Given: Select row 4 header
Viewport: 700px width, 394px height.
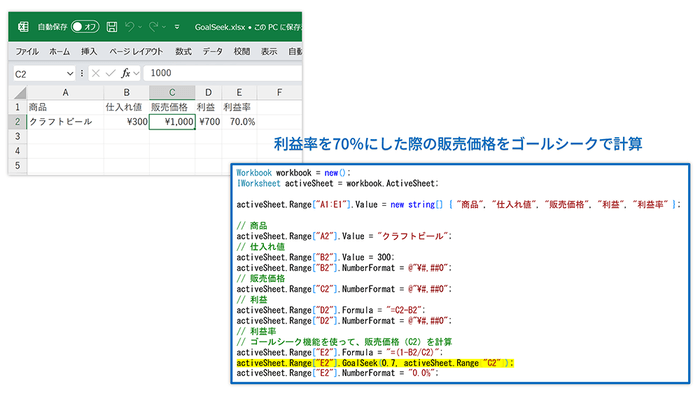Looking at the screenshot, I should (x=17, y=151).
